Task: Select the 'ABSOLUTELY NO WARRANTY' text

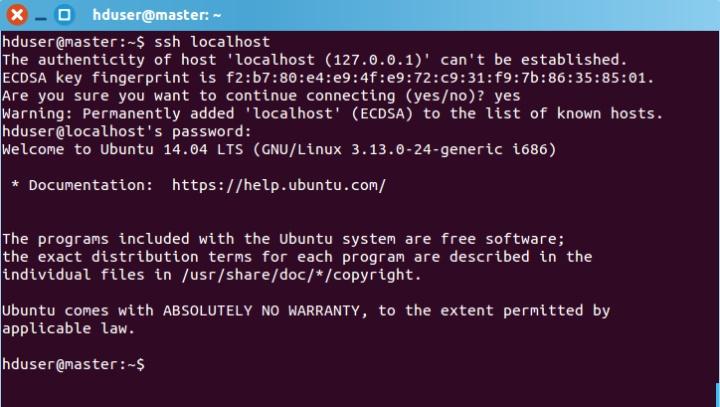Action: tap(261, 311)
